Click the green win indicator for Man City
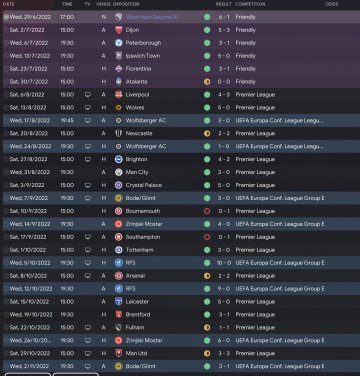This screenshot has width=360, height=376. click(x=207, y=172)
